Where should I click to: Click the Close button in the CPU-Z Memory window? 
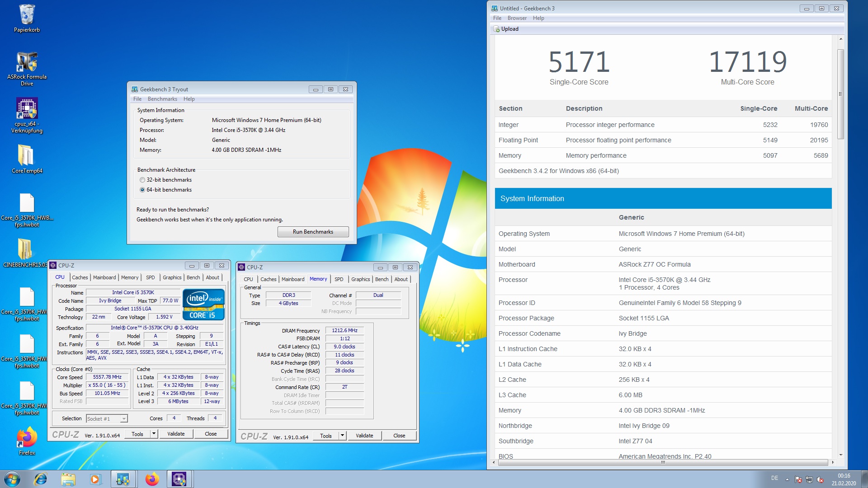click(x=399, y=436)
